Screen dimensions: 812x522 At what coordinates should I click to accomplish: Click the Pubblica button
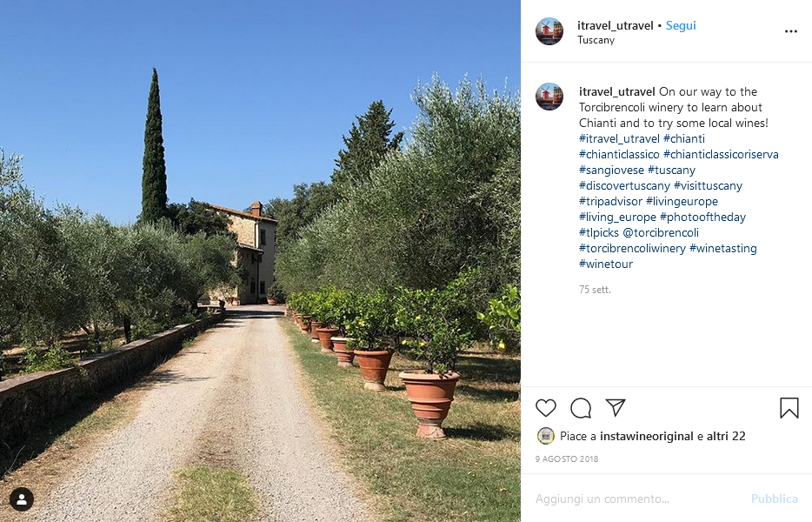tap(775, 499)
